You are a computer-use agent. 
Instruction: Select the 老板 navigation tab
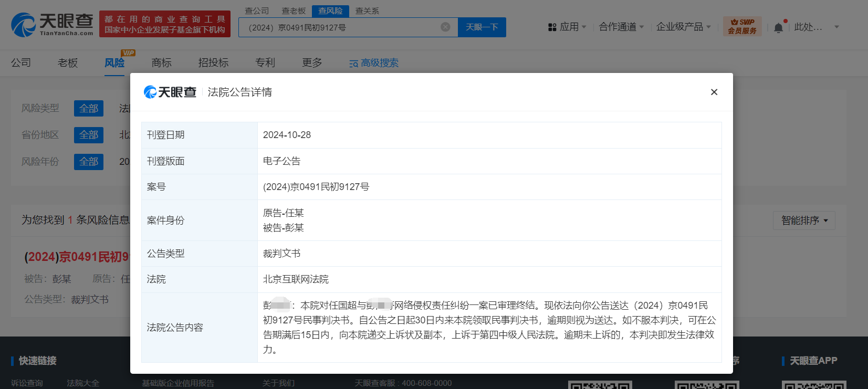[68, 62]
